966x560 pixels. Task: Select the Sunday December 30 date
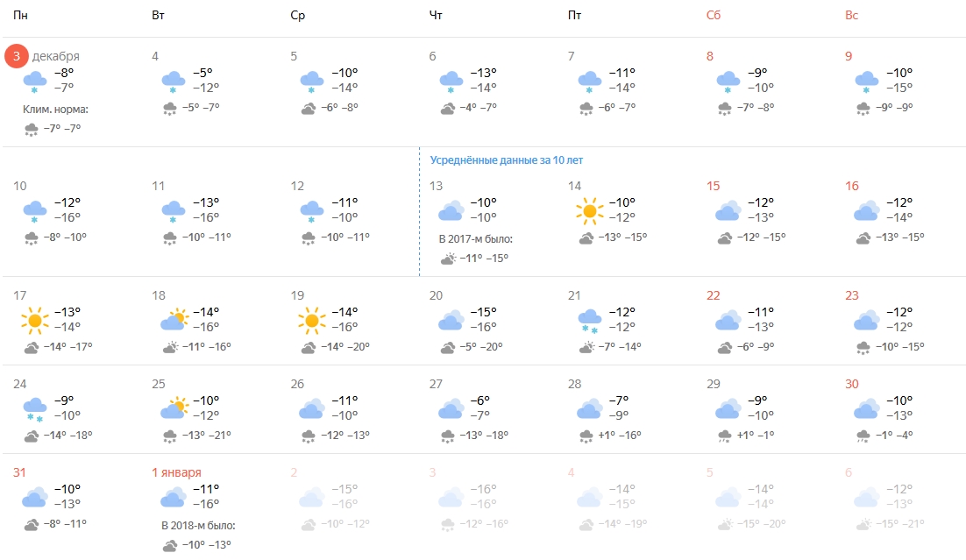coord(851,384)
